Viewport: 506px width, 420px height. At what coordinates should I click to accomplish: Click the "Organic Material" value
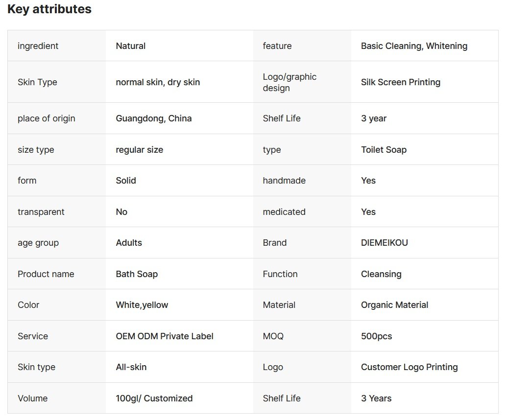394,305
